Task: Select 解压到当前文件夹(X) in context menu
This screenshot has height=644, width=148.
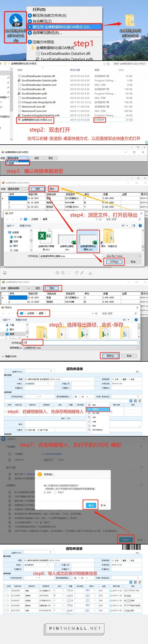Action: (x=49, y=16)
